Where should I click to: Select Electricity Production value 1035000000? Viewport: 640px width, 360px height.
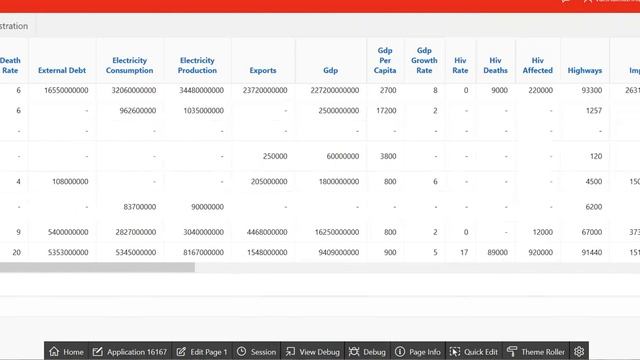click(203, 111)
